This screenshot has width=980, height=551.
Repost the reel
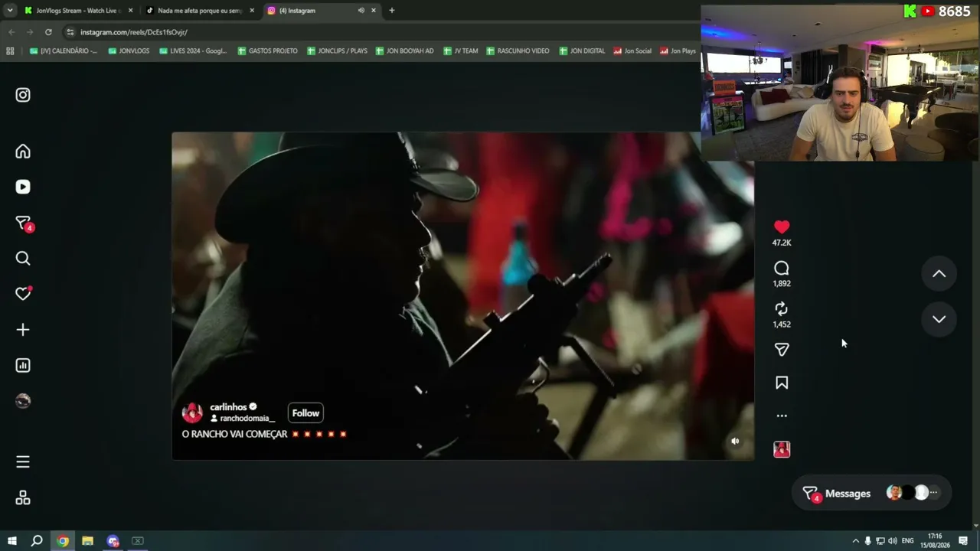click(782, 308)
